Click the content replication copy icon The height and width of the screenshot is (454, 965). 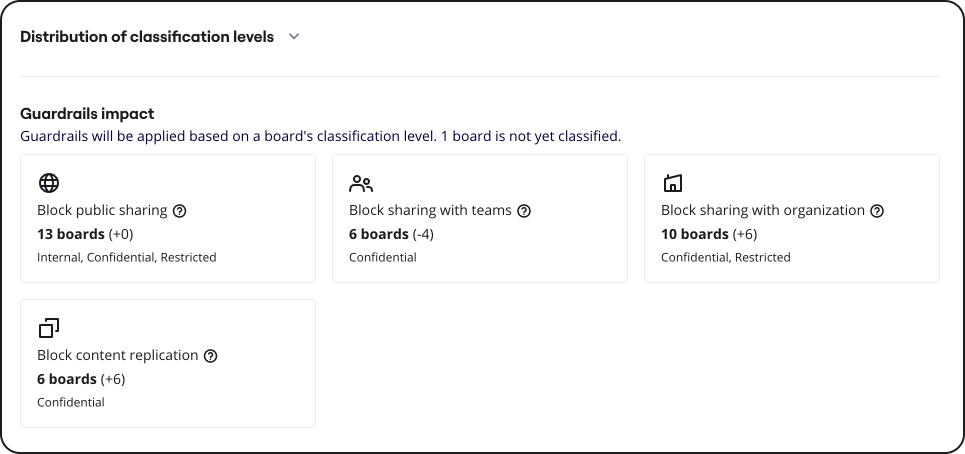coord(49,328)
